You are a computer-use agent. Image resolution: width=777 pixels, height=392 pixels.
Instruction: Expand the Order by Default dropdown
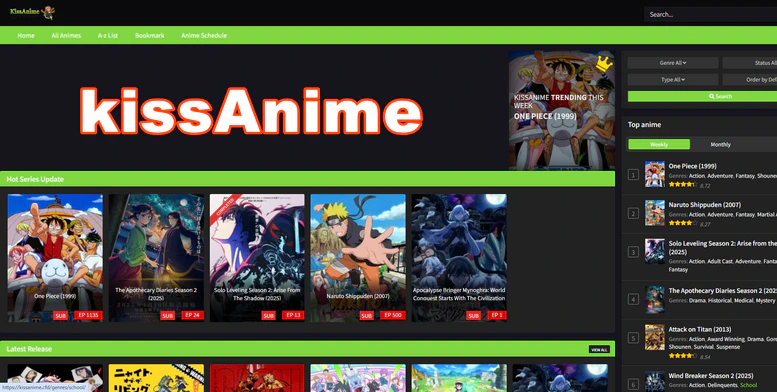click(x=750, y=80)
